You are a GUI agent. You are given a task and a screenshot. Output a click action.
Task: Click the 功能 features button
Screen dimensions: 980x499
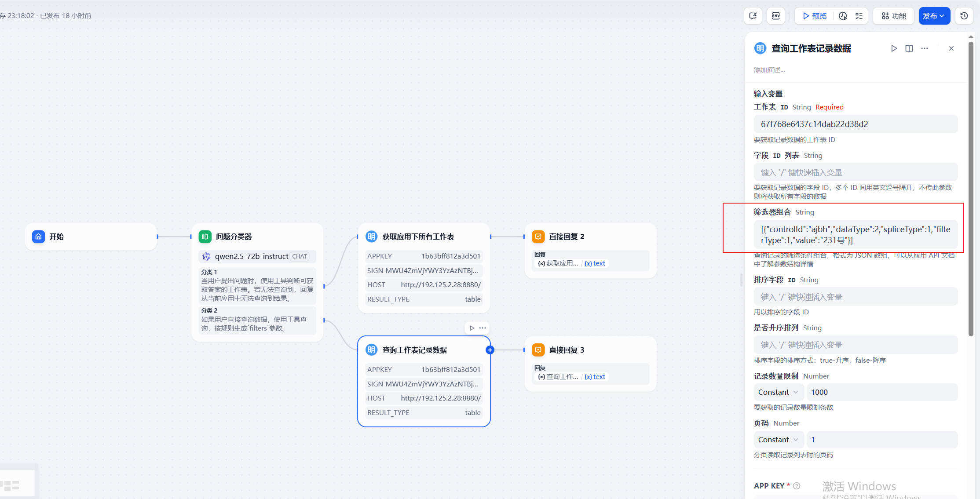pyautogui.click(x=893, y=16)
